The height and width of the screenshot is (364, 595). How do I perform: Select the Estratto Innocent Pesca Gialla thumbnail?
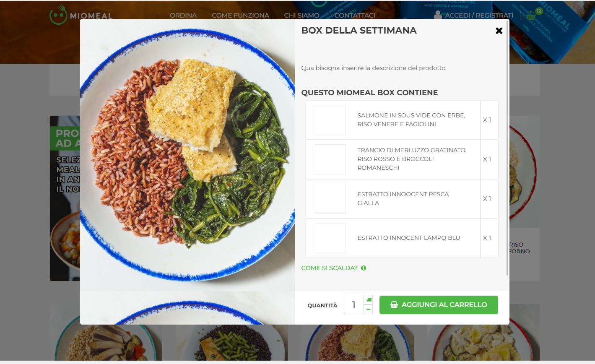click(330, 199)
